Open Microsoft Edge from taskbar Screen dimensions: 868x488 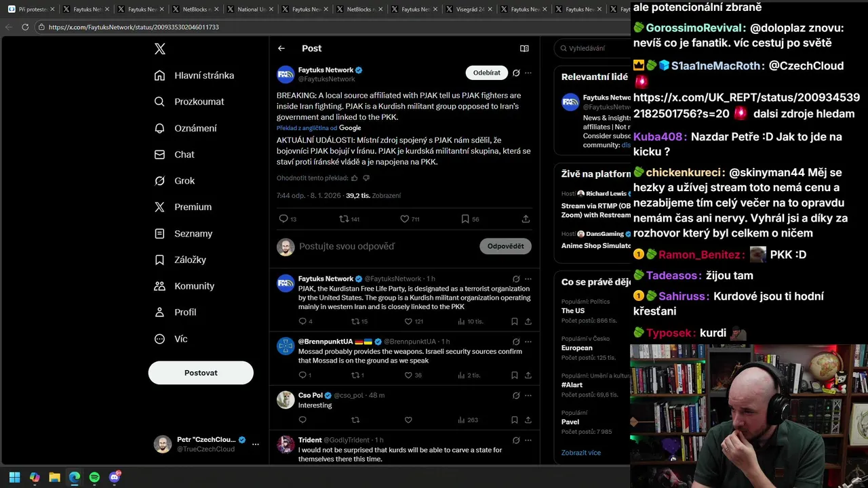click(x=75, y=477)
